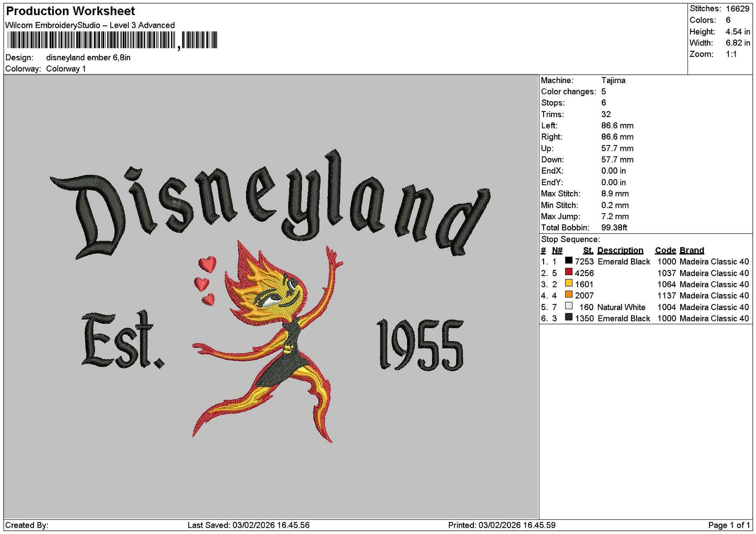Click the 'Natural White' description
This screenshot has width=756, height=534.
622,307
